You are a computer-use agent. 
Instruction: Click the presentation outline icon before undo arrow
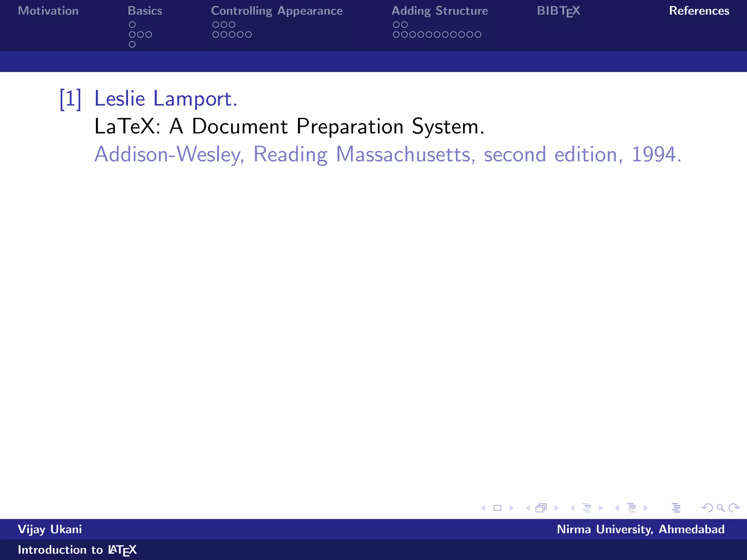pos(676,508)
